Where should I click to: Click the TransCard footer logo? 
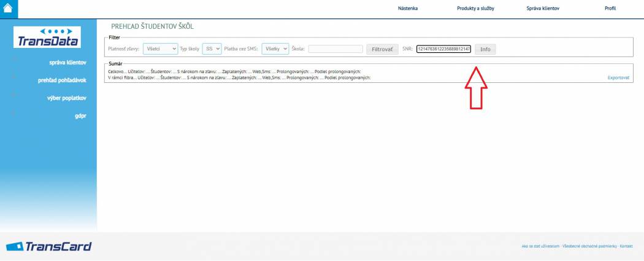49,246
